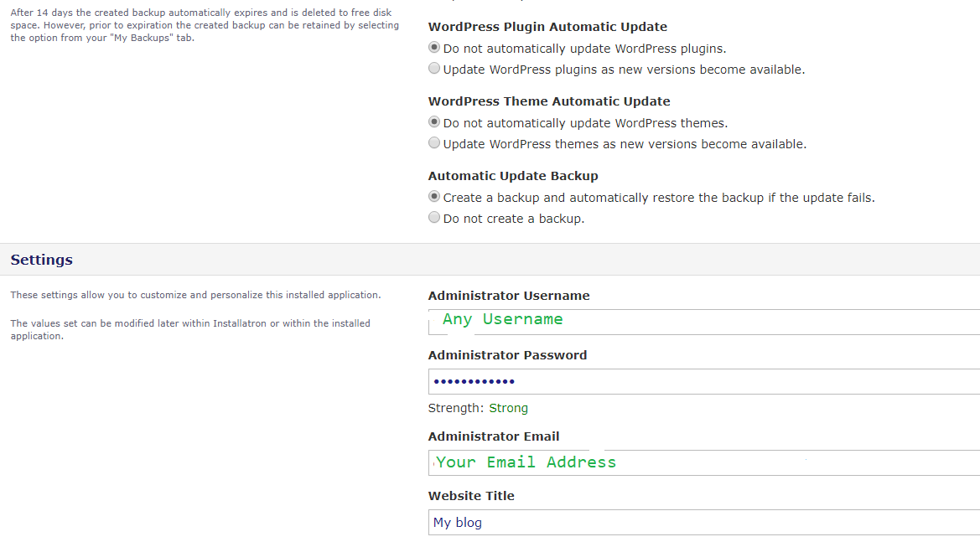Select the 'Do not create a backup' option
Viewport: 980px width, 542px height.
click(434, 219)
